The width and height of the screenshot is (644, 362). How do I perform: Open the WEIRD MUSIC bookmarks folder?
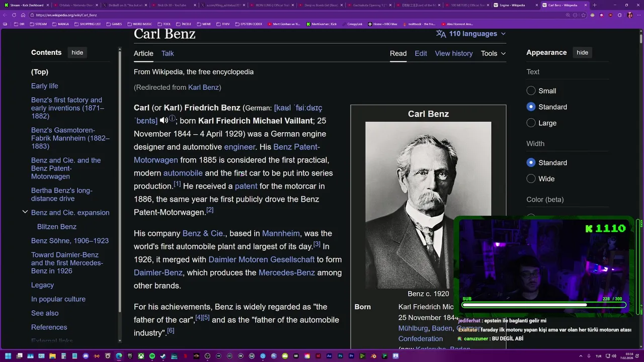139,24
